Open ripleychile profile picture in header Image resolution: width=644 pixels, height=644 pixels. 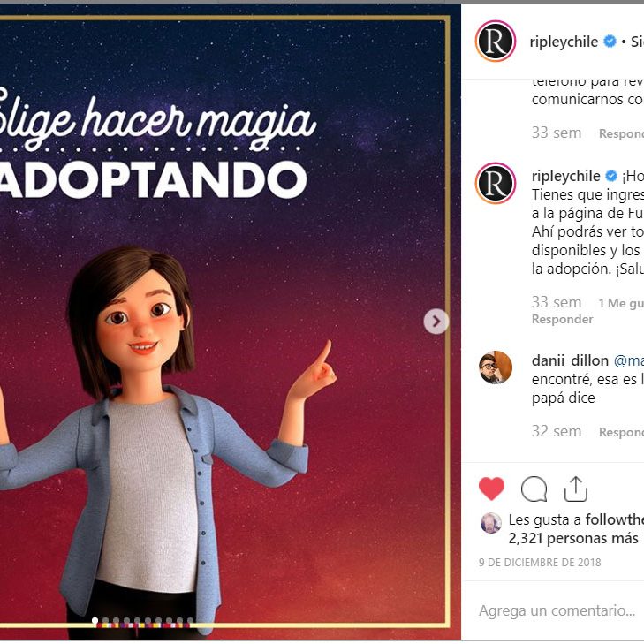[x=496, y=41]
